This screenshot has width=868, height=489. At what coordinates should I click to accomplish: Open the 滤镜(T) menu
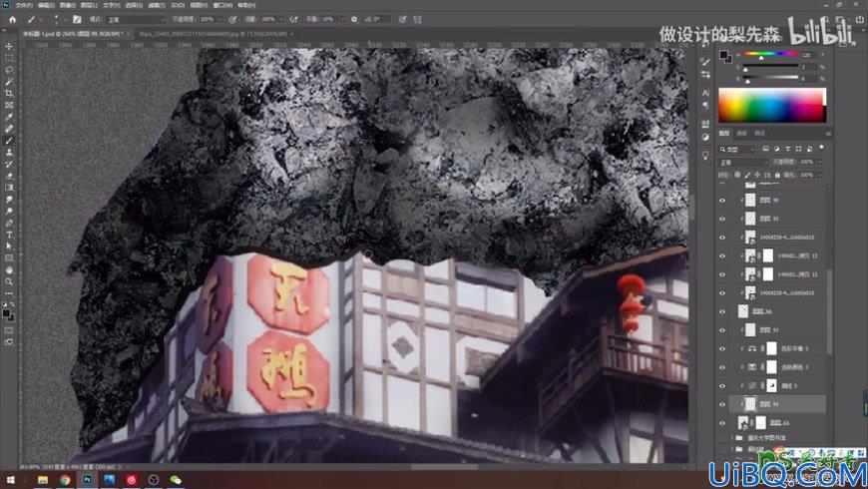tap(156, 5)
